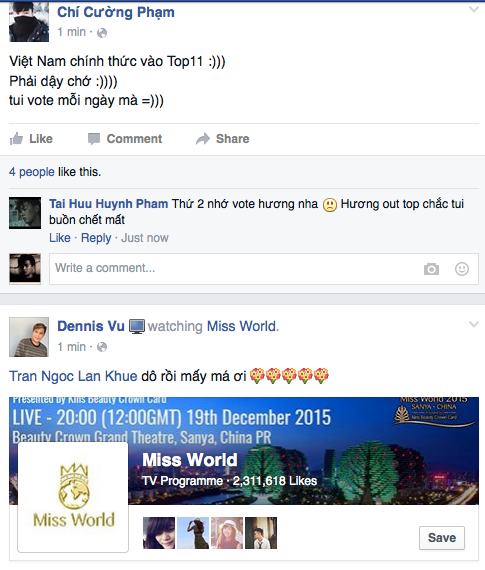
Task: Open emoji picker with the smiley icon
Action: point(462,269)
